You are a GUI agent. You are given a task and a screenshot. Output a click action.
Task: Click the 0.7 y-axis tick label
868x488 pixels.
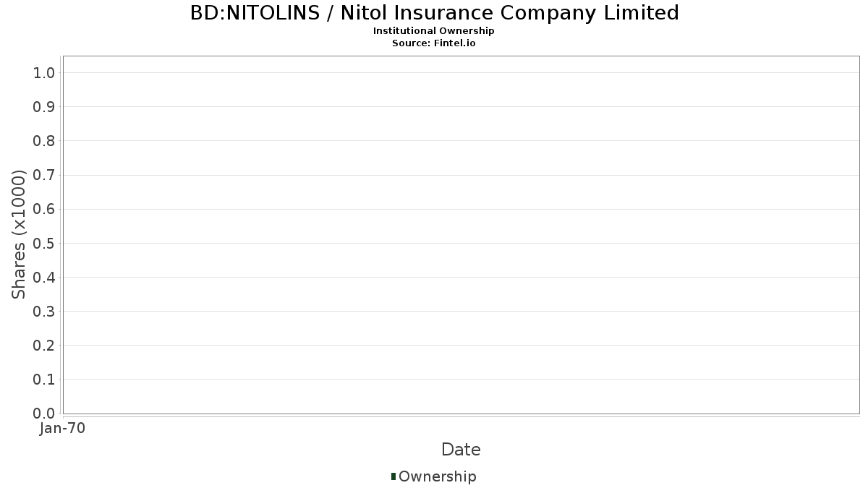click(x=44, y=175)
